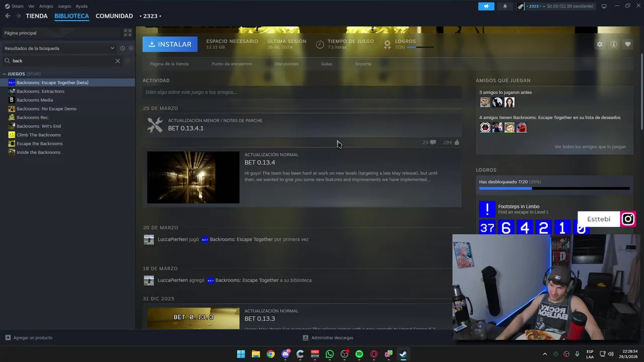Image resolution: width=644 pixels, height=362 pixels.
Task: Open the Windows Start menu
Action: click(x=241, y=354)
